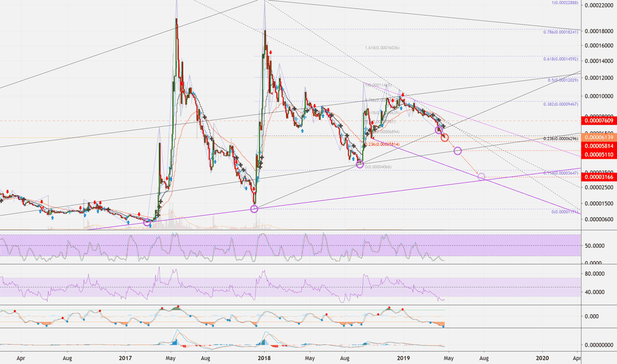Image resolution: width=617 pixels, height=364 pixels.
Task: Select the purple circle on 0.00005110 dashed line
Action: point(457,151)
